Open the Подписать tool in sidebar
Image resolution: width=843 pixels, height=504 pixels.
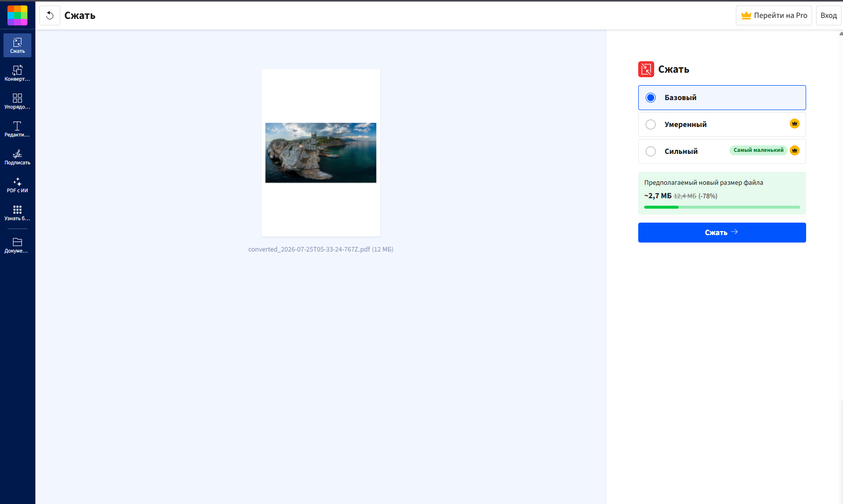17,157
